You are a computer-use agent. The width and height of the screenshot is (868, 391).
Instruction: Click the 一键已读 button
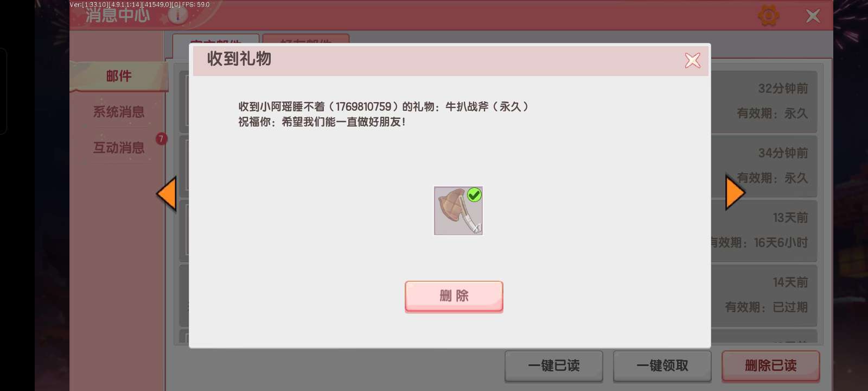coord(554,366)
